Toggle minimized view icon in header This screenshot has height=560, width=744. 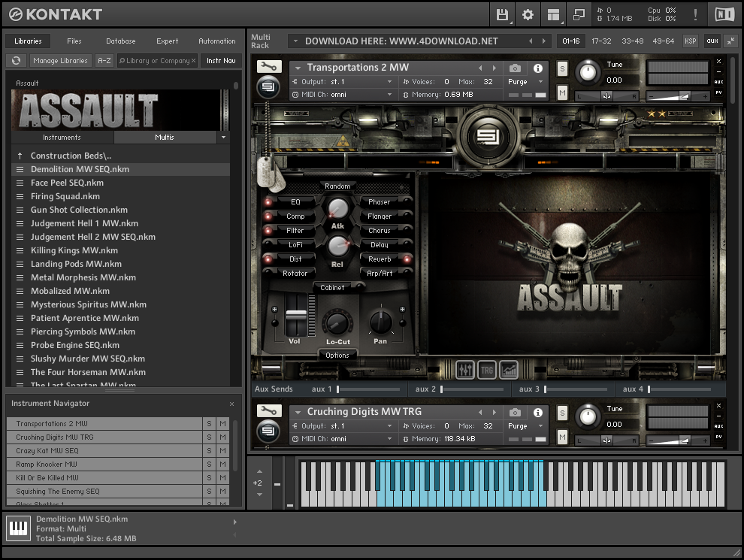click(x=579, y=15)
